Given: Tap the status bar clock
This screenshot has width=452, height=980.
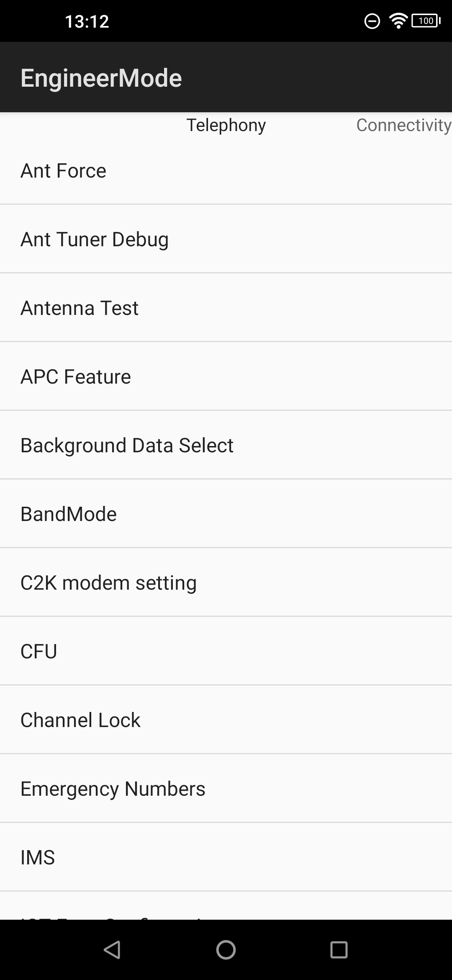Looking at the screenshot, I should [x=87, y=21].
